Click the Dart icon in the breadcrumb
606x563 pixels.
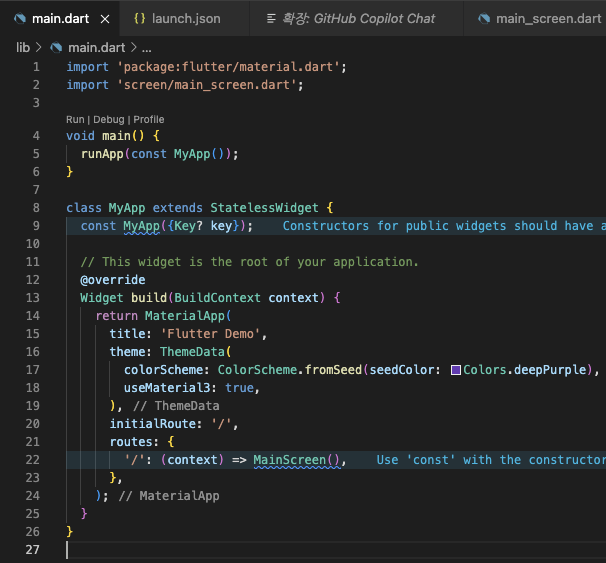56,48
